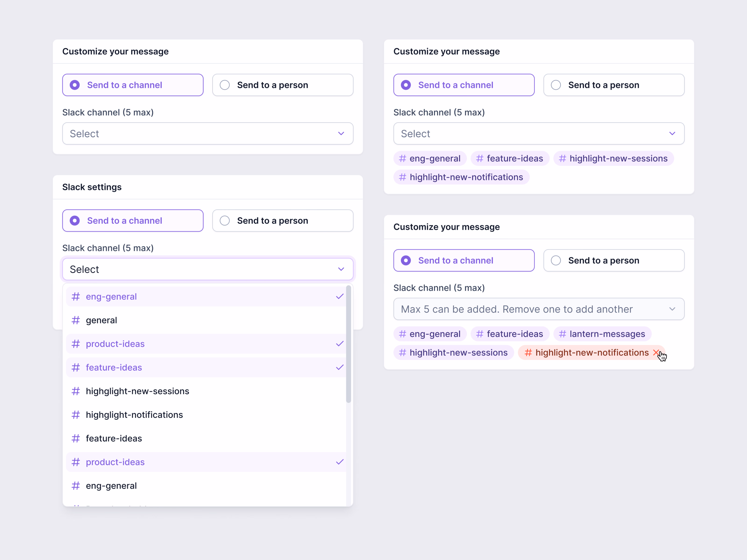The width and height of the screenshot is (747, 560).
Task: Select unchecked eng-general option near list bottom
Action: 206,486
